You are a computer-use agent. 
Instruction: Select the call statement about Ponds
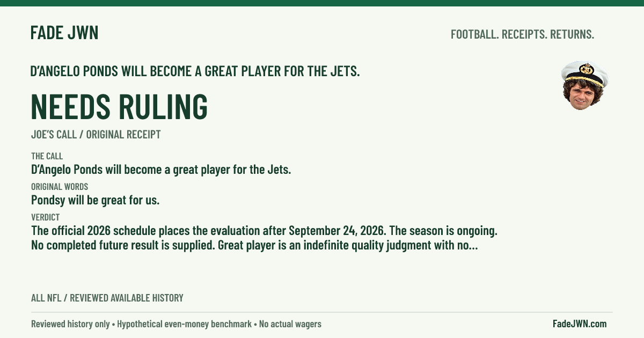point(161,170)
